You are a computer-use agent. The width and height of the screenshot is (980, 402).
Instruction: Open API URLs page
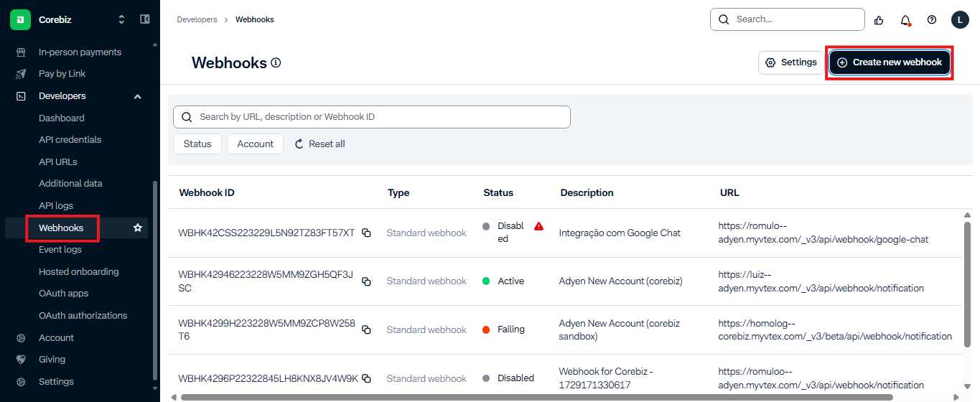(58, 162)
